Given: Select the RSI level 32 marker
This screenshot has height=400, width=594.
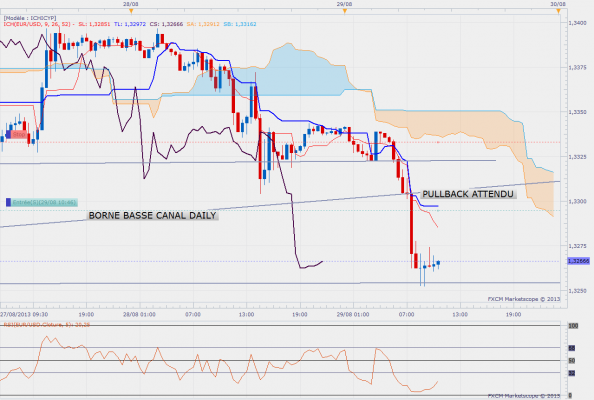Looking at the screenshot, I should tap(572, 373).
